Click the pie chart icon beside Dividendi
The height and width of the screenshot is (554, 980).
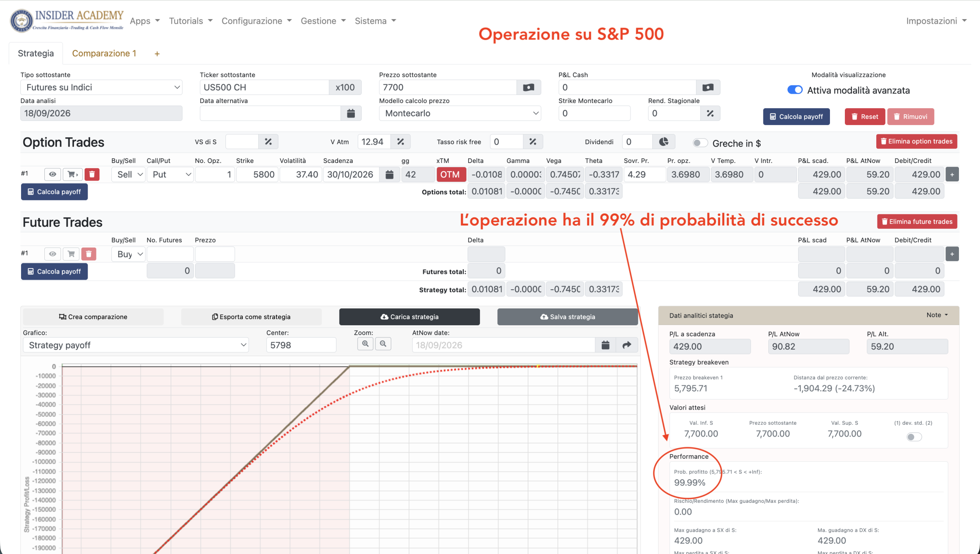664,142
